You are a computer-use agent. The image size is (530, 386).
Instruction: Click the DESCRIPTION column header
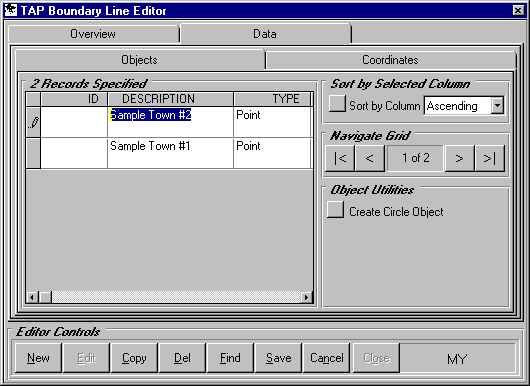pos(170,99)
